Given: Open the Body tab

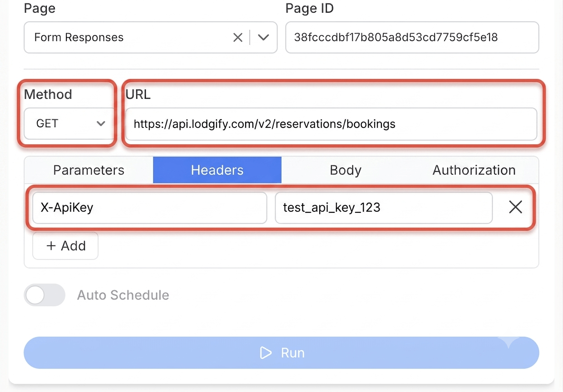Looking at the screenshot, I should (346, 170).
